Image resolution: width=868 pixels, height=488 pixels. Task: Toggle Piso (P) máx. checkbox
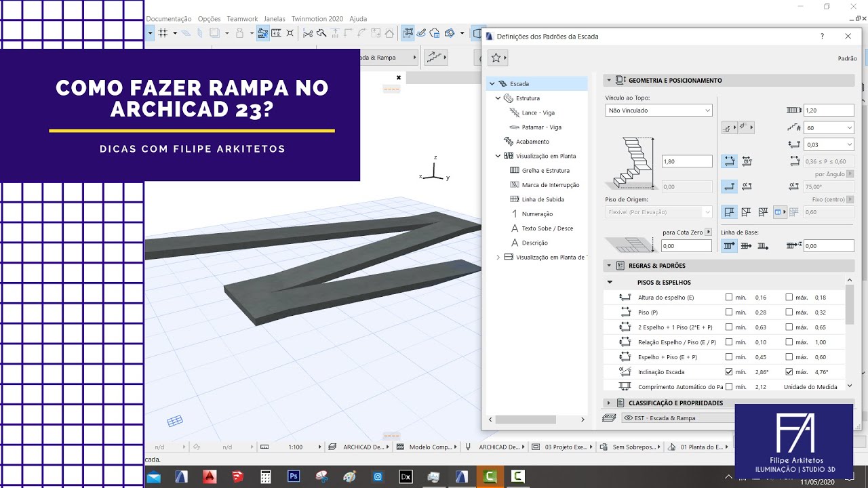[x=789, y=312]
